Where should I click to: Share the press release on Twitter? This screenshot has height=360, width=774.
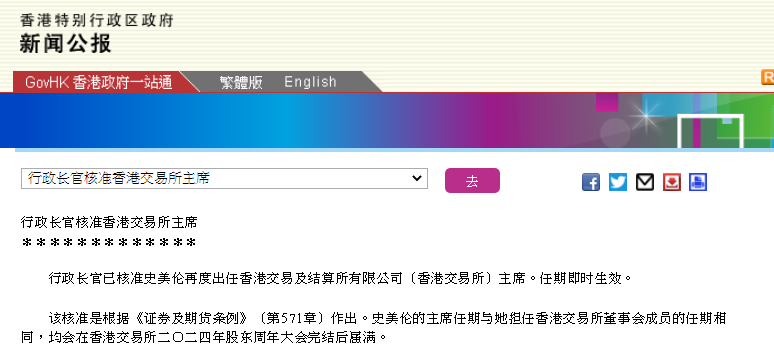(x=618, y=182)
